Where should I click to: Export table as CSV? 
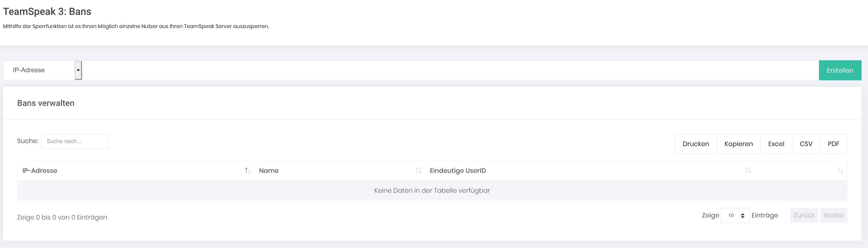coord(806,144)
